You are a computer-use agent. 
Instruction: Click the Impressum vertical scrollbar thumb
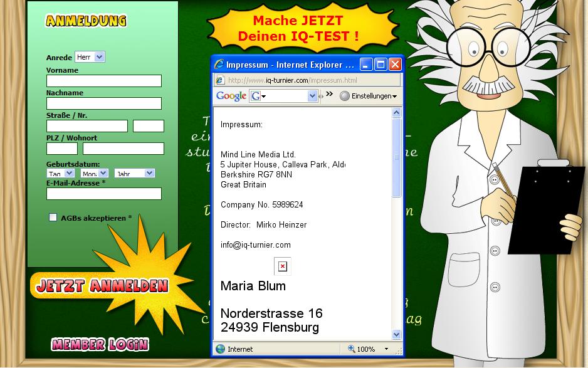pos(396,157)
